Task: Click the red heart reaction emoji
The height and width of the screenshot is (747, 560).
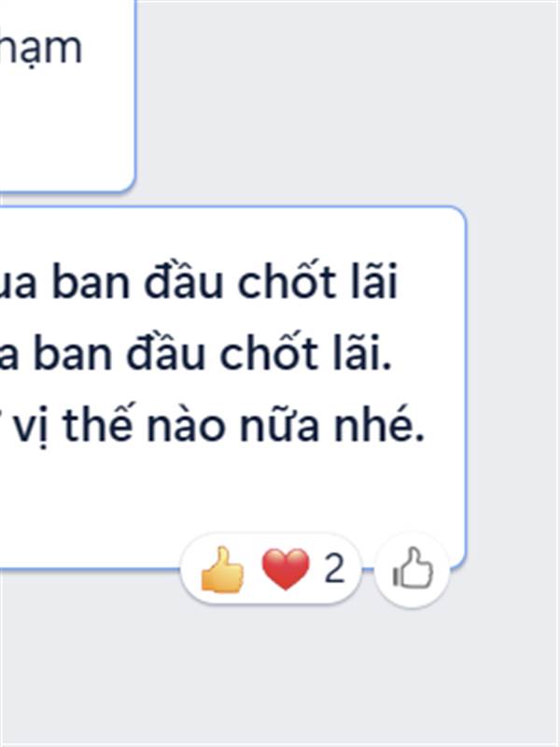Action: click(x=286, y=570)
